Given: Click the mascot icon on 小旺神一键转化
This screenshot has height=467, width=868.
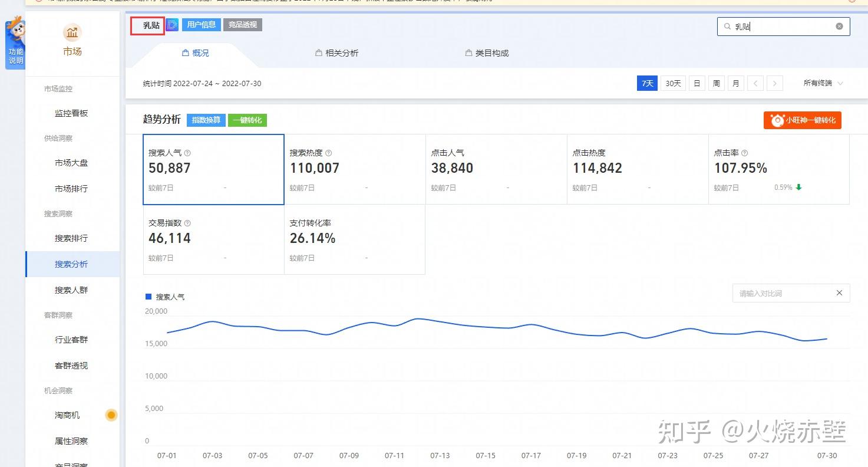Looking at the screenshot, I should (x=777, y=120).
